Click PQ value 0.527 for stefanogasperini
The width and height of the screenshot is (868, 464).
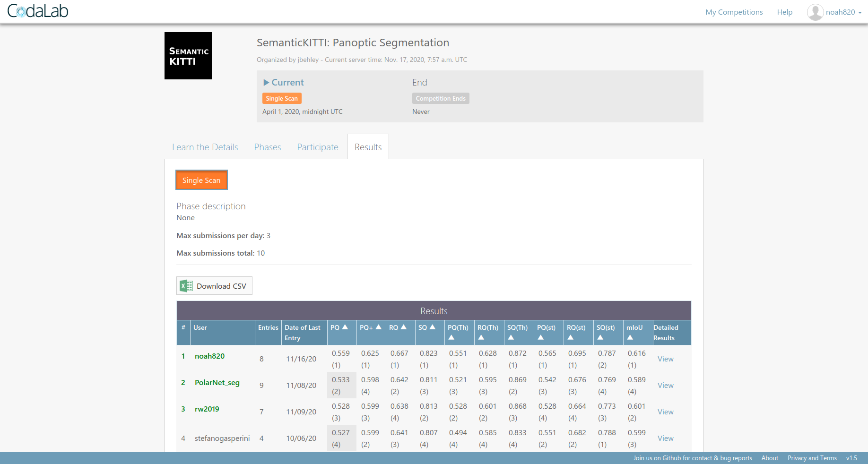point(341,432)
